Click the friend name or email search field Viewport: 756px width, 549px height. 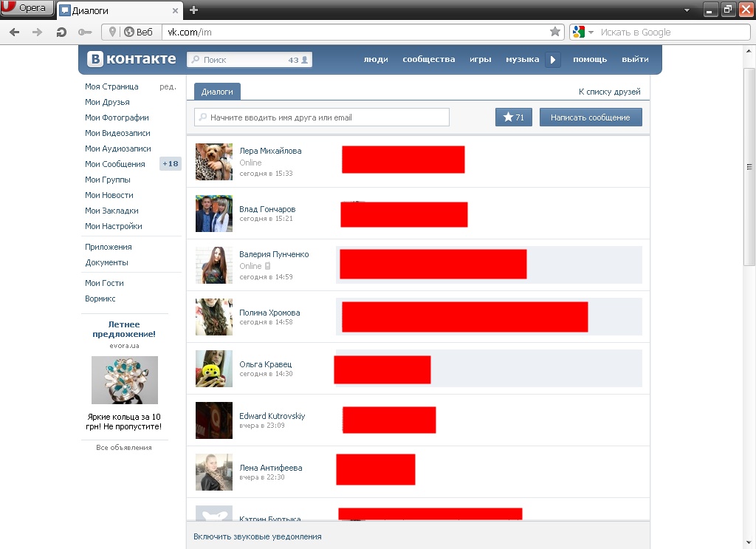point(322,117)
